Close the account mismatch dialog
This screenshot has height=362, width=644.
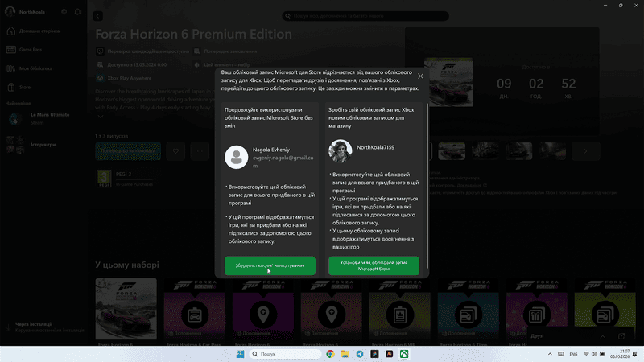click(420, 76)
